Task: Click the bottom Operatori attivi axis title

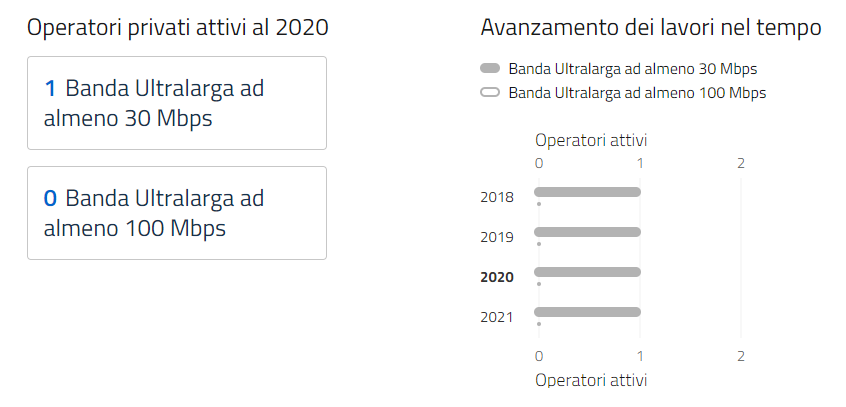Action: pyautogui.click(x=591, y=380)
